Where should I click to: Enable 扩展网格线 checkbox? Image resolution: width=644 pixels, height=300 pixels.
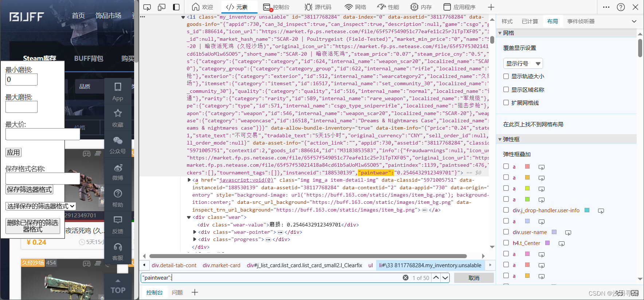(x=506, y=102)
